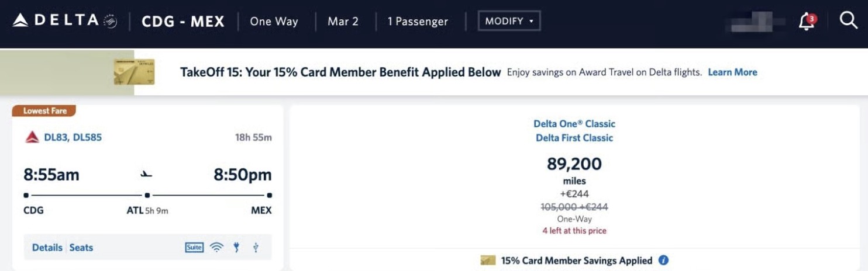This screenshot has width=868, height=271.
Task: Open the search magnifier icon
Action: coord(848,20)
